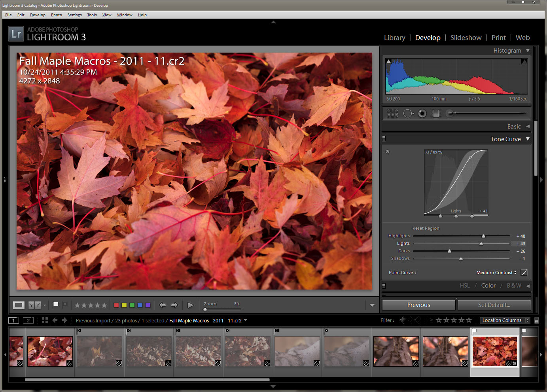Click the Lr Lightroom logo
This screenshot has height=392, width=547.
(16, 34)
